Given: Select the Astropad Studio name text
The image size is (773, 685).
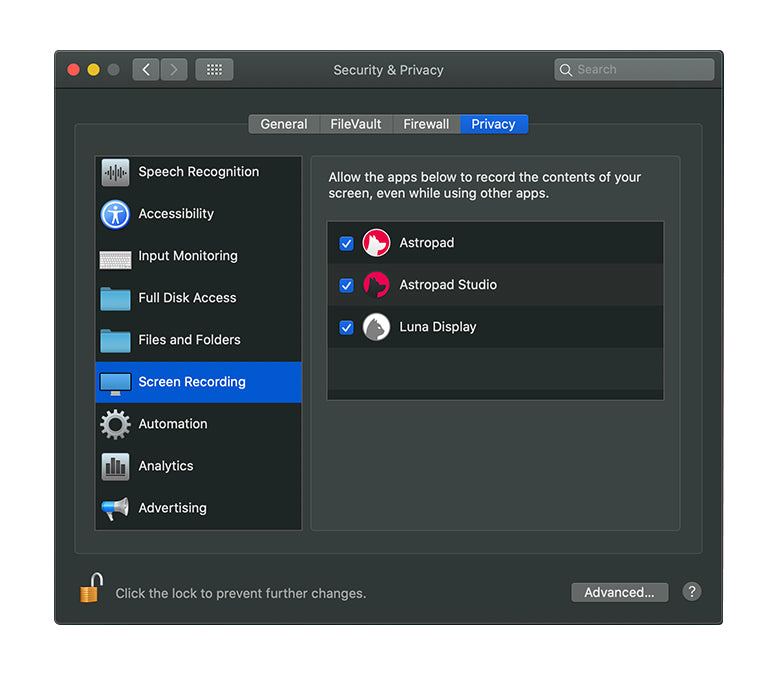Looking at the screenshot, I should (x=448, y=285).
